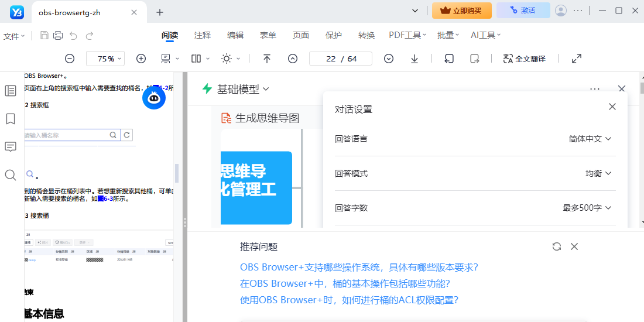
Task: Open the thumbnails sidebar panel
Action: coord(11,91)
